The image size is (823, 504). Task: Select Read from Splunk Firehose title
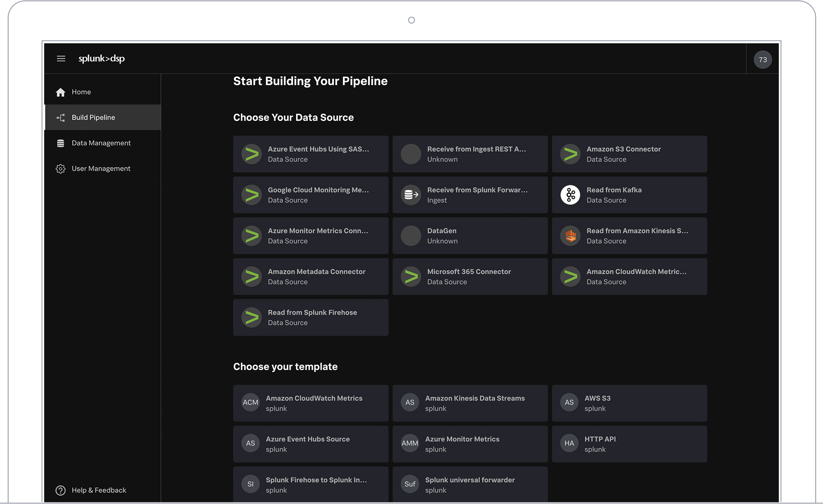click(x=312, y=312)
